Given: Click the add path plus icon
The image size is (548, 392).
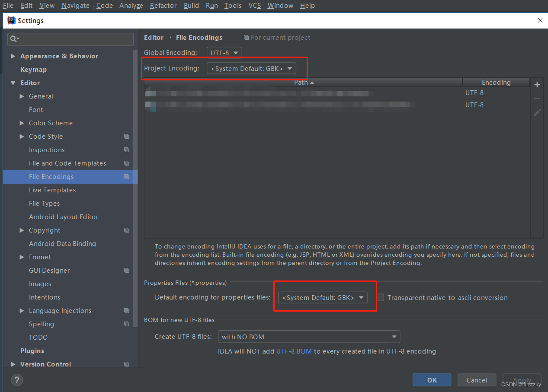Looking at the screenshot, I should point(537,85).
